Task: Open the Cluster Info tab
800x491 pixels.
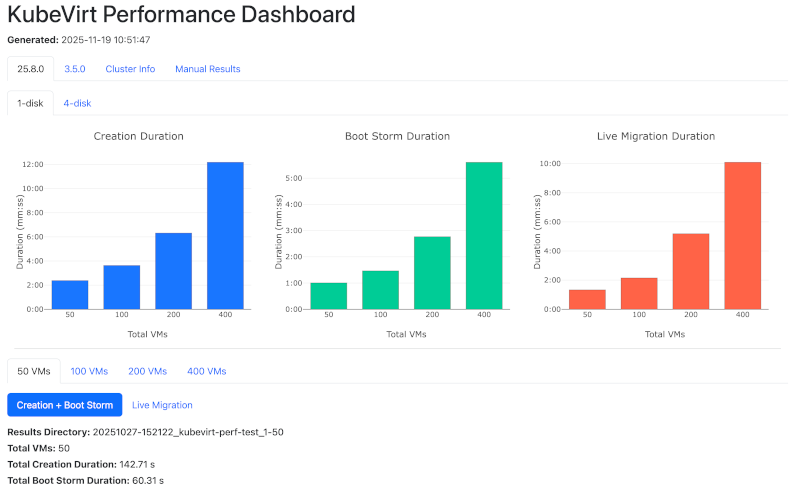Action: tap(130, 69)
